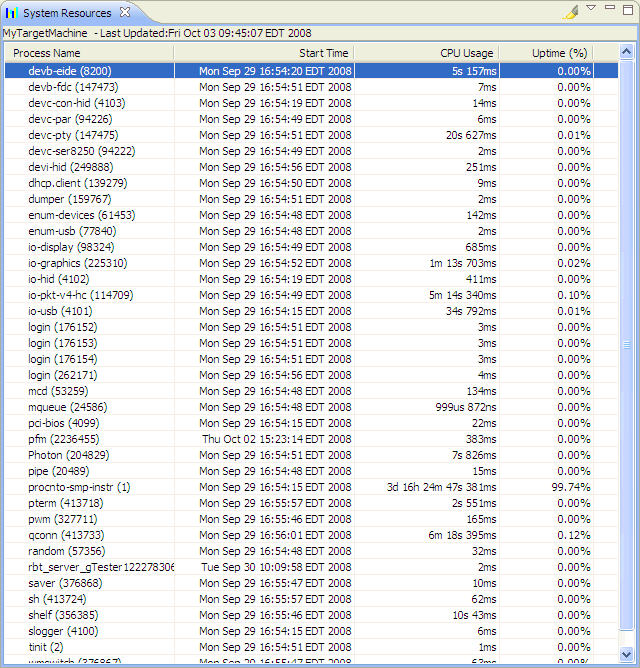
Task: Select the devb-eide (8200) process
Action: click(x=69, y=71)
